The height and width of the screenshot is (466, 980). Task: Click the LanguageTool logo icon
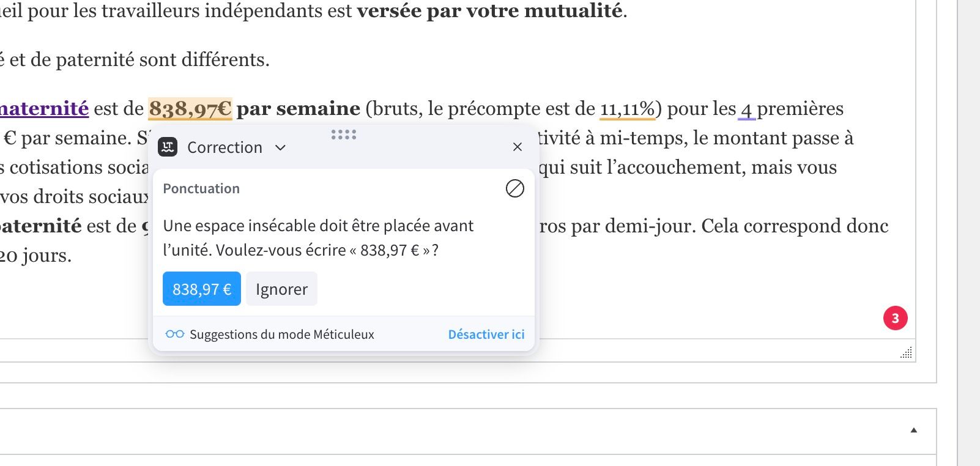168,147
